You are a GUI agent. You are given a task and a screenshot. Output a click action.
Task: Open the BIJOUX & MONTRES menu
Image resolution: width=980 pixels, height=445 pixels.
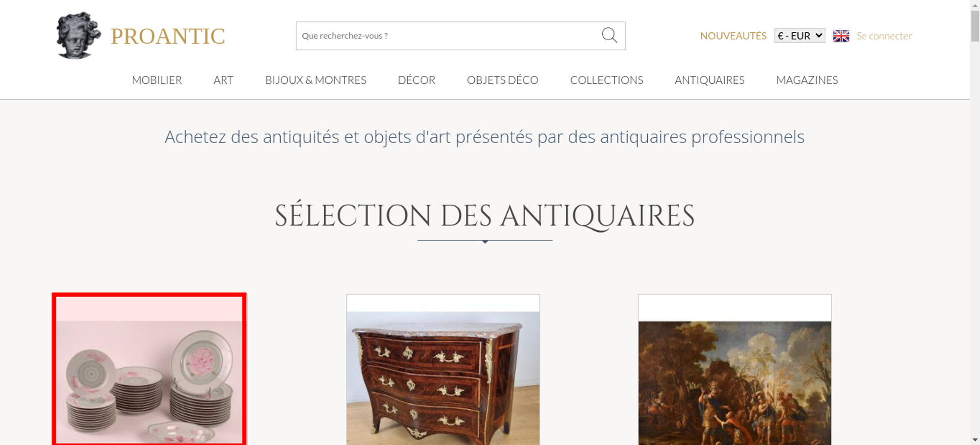316,80
